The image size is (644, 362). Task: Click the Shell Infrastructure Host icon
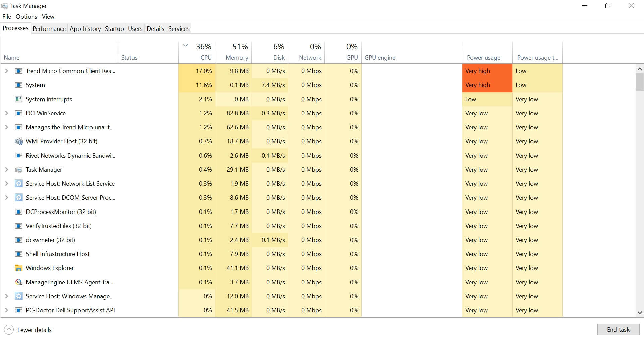[x=19, y=254]
